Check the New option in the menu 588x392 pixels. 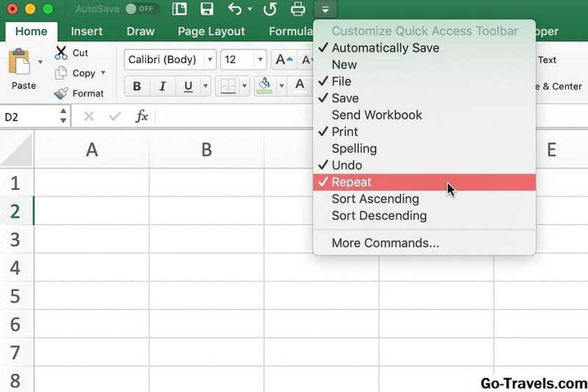click(424, 65)
